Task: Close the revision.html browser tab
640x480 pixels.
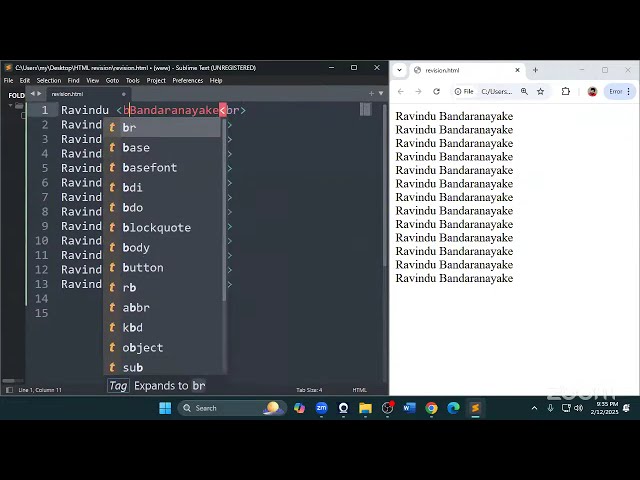Action: (x=518, y=70)
